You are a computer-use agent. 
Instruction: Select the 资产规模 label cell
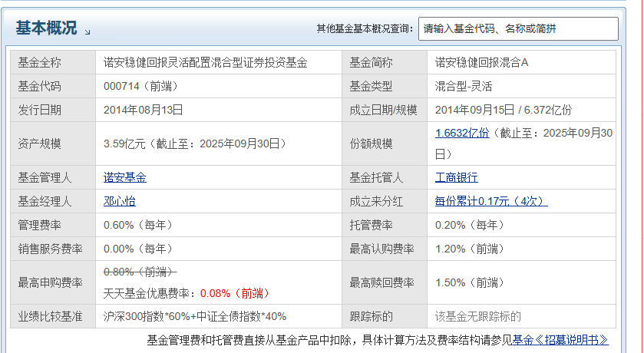click(53, 144)
